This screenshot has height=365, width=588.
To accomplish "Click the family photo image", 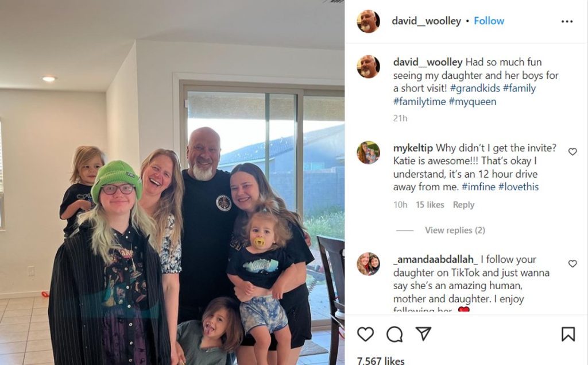I will 172,183.
